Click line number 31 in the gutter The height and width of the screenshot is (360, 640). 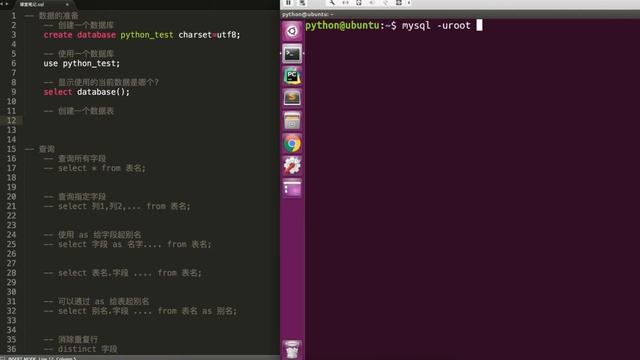point(11,301)
